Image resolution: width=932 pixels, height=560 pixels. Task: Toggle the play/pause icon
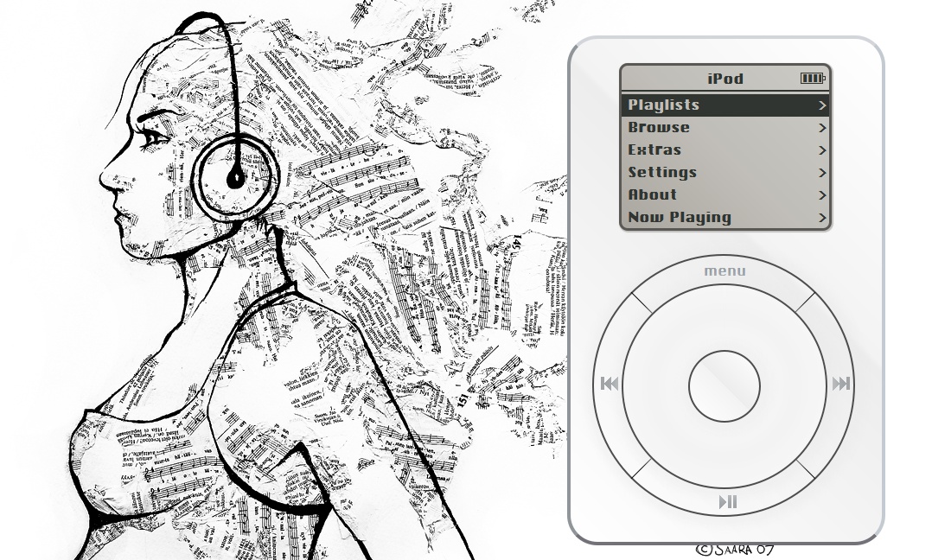coord(728,502)
